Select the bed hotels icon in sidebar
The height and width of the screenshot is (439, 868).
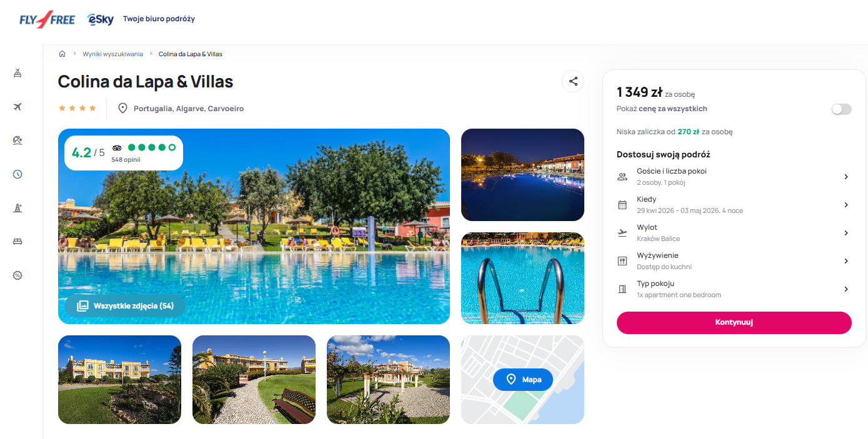[17, 242]
